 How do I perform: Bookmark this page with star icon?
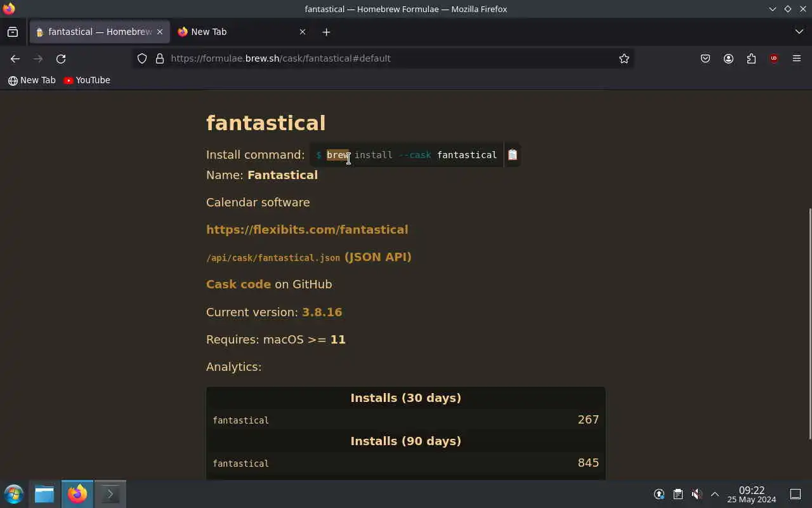[x=624, y=58]
